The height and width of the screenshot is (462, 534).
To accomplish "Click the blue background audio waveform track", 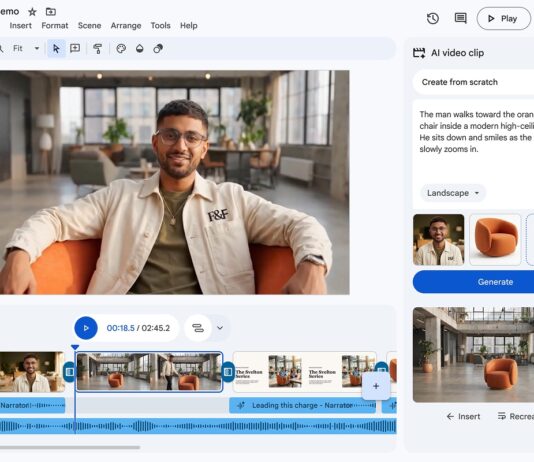I will pos(198,426).
